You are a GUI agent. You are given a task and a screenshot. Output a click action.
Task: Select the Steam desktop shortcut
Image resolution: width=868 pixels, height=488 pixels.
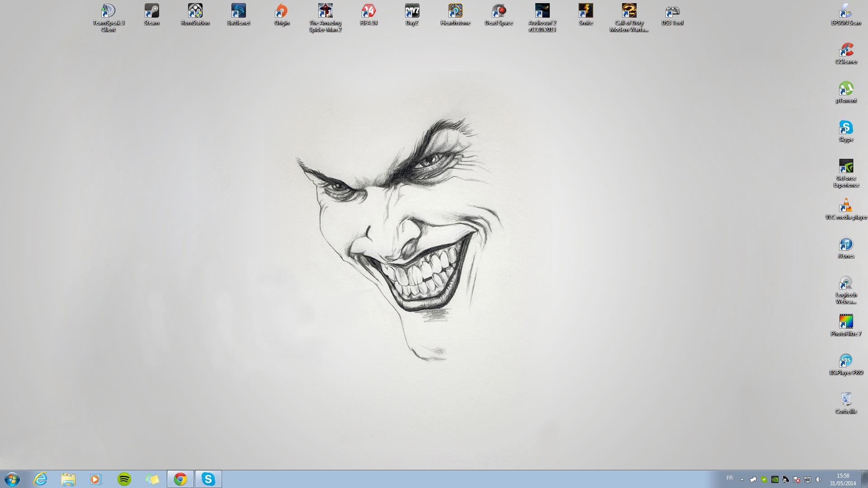click(x=151, y=14)
